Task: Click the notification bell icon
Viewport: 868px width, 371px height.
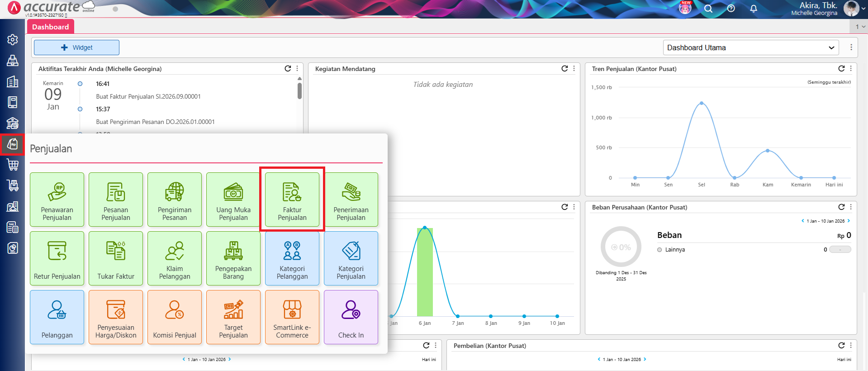Action: [x=754, y=9]
